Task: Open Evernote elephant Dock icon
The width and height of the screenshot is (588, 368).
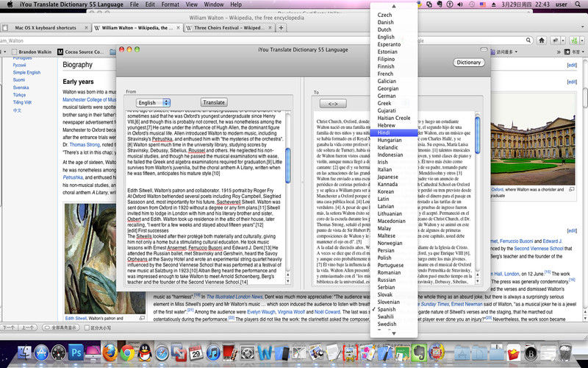Action: coord(419,353)
